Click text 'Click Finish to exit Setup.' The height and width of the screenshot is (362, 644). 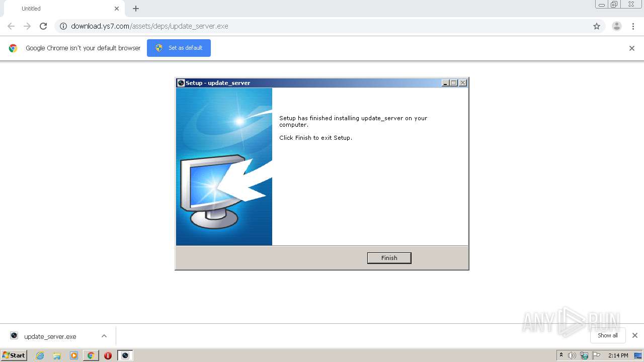coord(315,138)
